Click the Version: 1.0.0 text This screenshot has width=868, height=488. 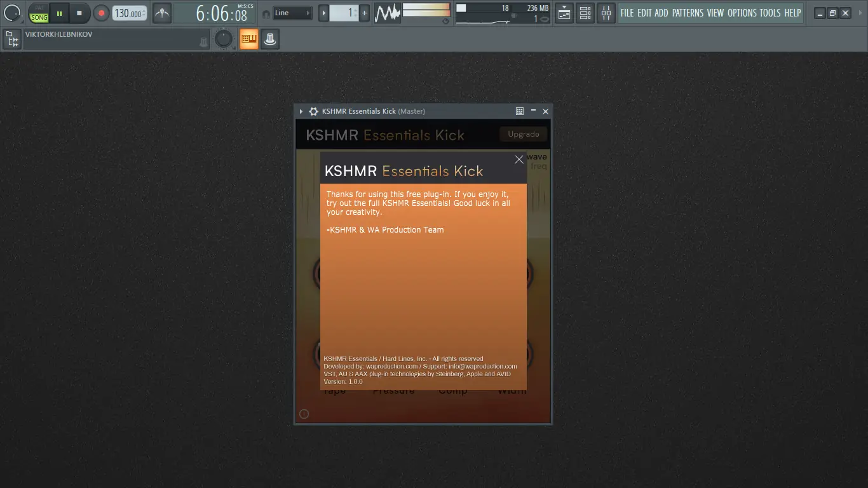point(343,381)
